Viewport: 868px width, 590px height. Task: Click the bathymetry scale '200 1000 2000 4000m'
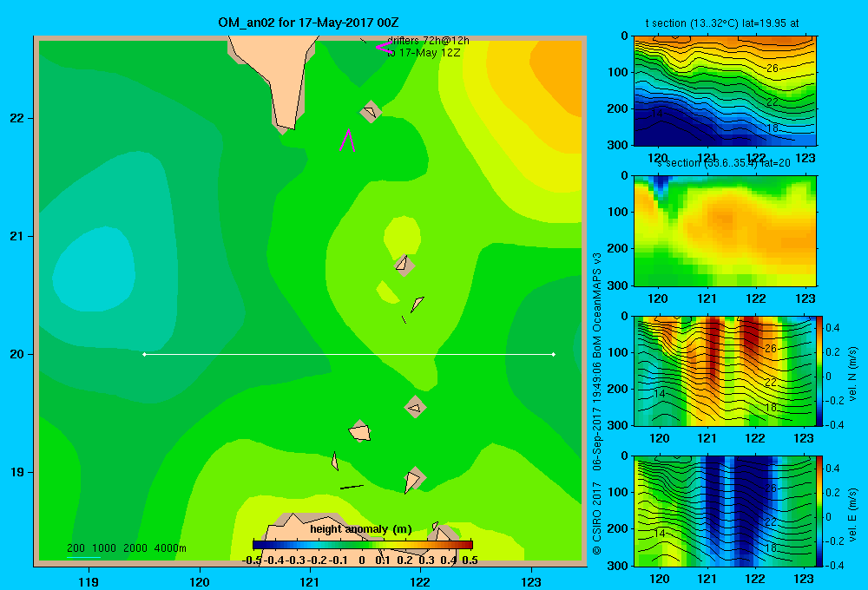point(126,548)
